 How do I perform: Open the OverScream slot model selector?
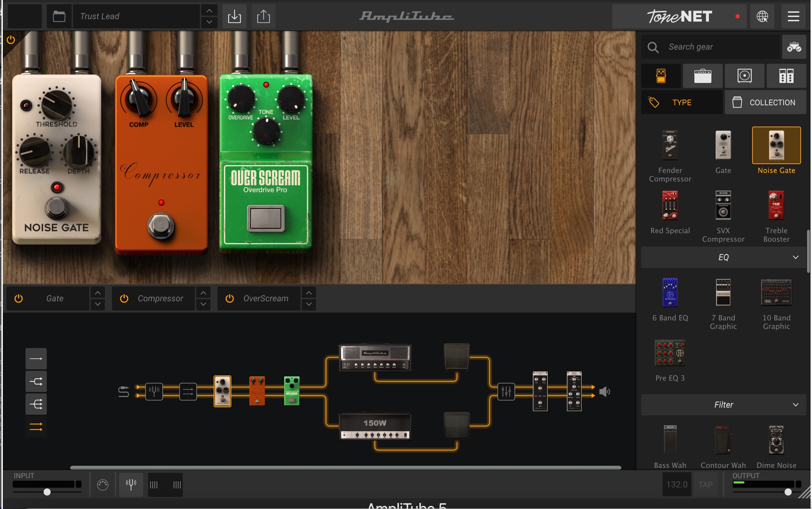click(x=266, y=299)
